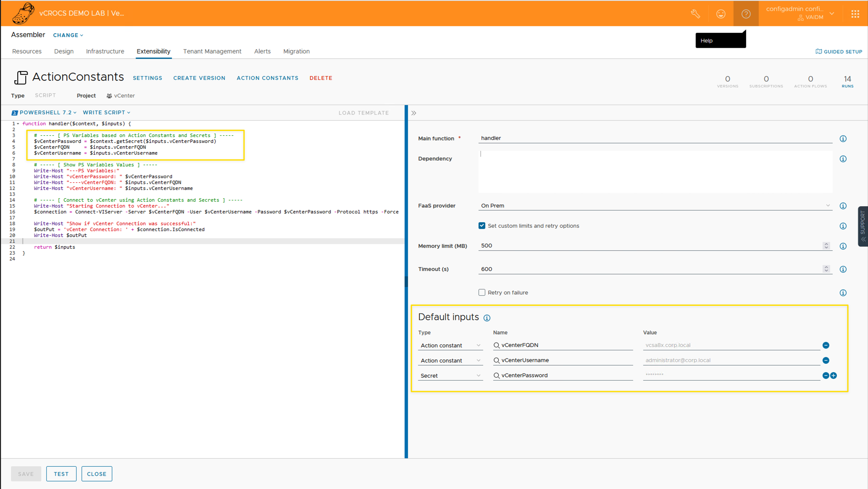Click the smiley feedback icon

pos(721,14)
